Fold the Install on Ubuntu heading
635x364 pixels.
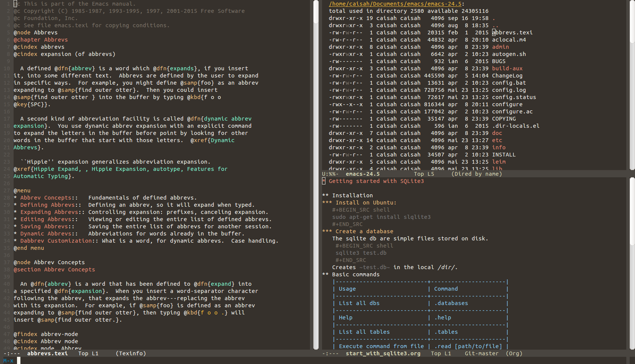point(366,203)
